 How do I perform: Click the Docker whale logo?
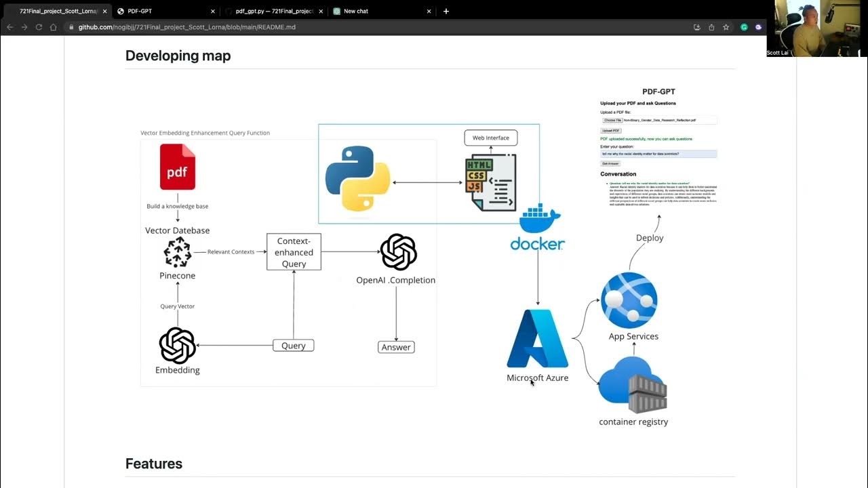(540, 218)
